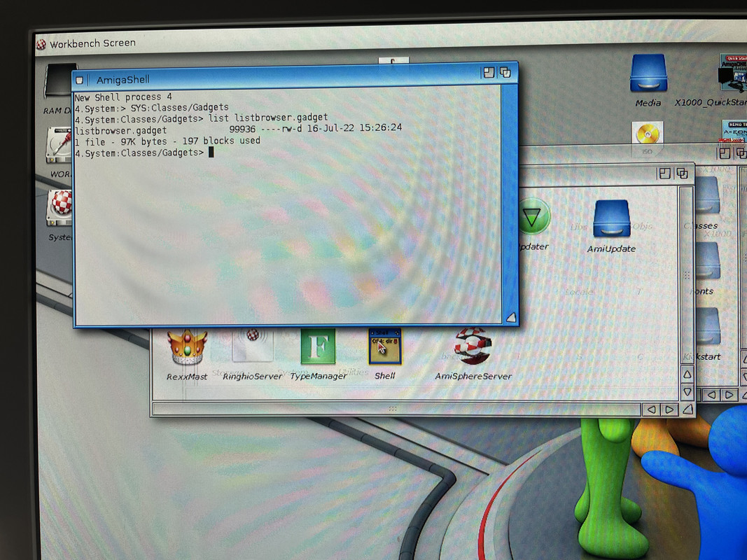Click the shell prompt with the cursor
This screenshot has width=747, height=560.
(144, 153)
